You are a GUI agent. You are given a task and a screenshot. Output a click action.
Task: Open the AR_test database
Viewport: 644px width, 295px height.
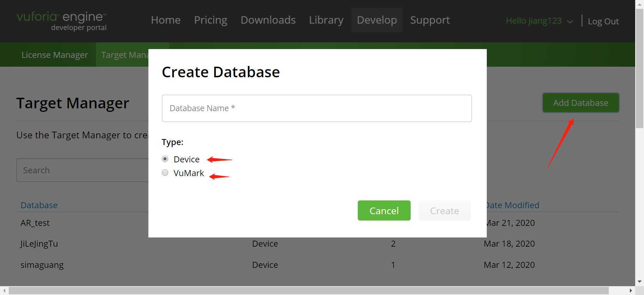(x=35, y=223)
